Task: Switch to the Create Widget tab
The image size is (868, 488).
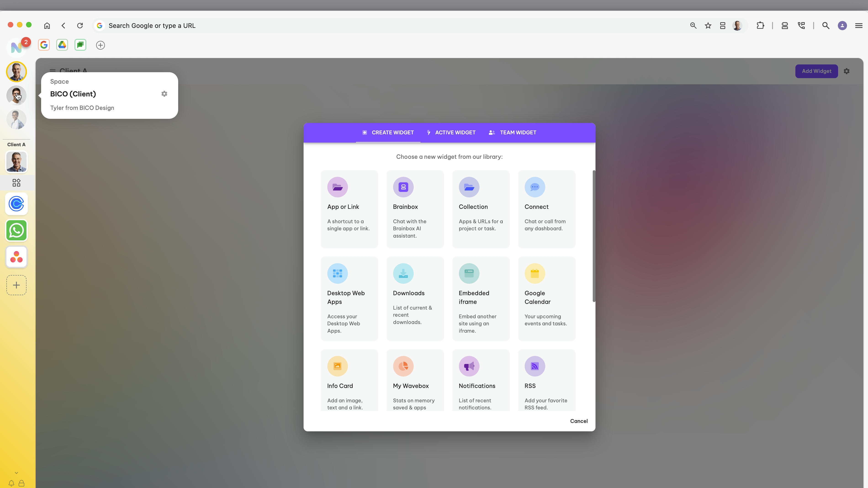Action: 388,133
